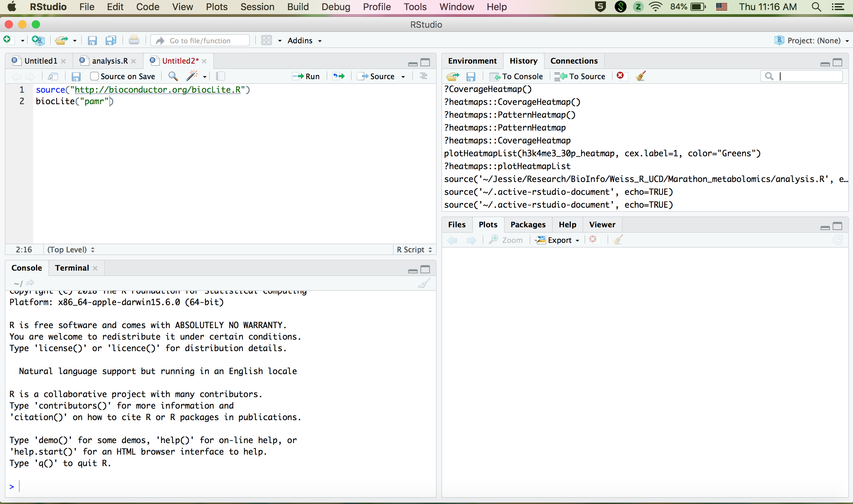Open the Project: (None) dropdown
Image resolution: width=853 pixels, height=504 pixels.
813,40
